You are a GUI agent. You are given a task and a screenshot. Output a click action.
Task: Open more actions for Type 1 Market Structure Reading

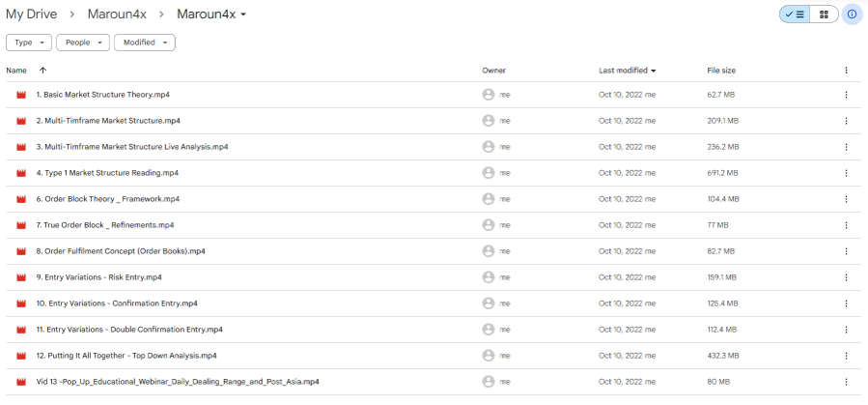pos(846,173)
